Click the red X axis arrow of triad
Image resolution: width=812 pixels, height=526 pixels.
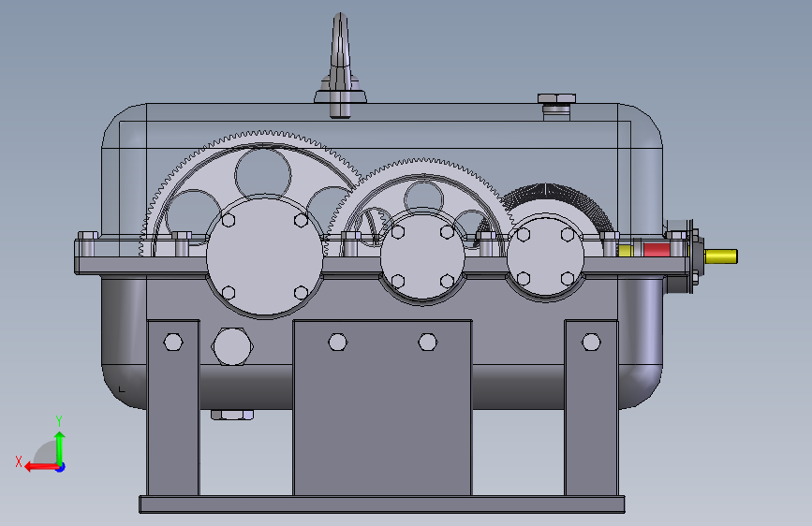(40, 467)
